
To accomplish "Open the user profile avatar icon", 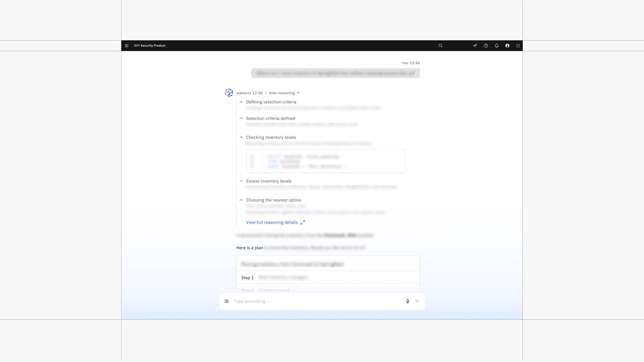I will 507,46.
